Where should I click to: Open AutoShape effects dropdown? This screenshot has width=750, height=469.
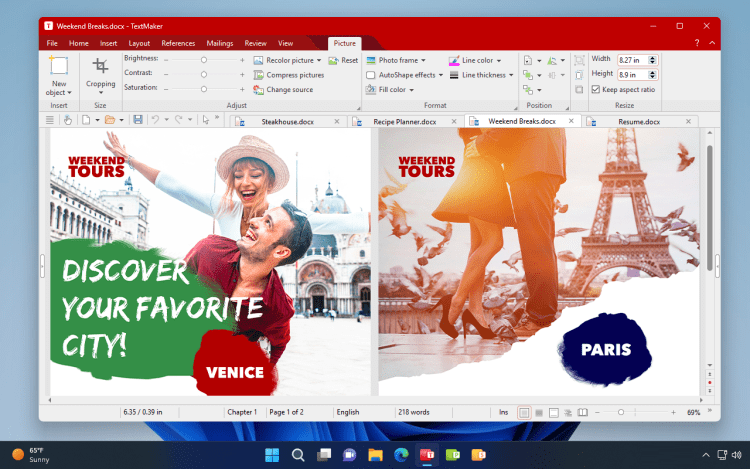[441, 75]
